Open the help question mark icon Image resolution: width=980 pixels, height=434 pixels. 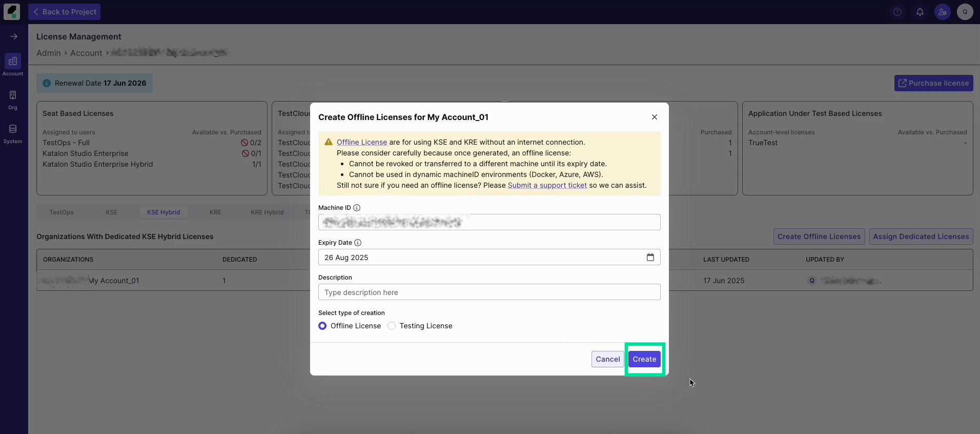897,12
